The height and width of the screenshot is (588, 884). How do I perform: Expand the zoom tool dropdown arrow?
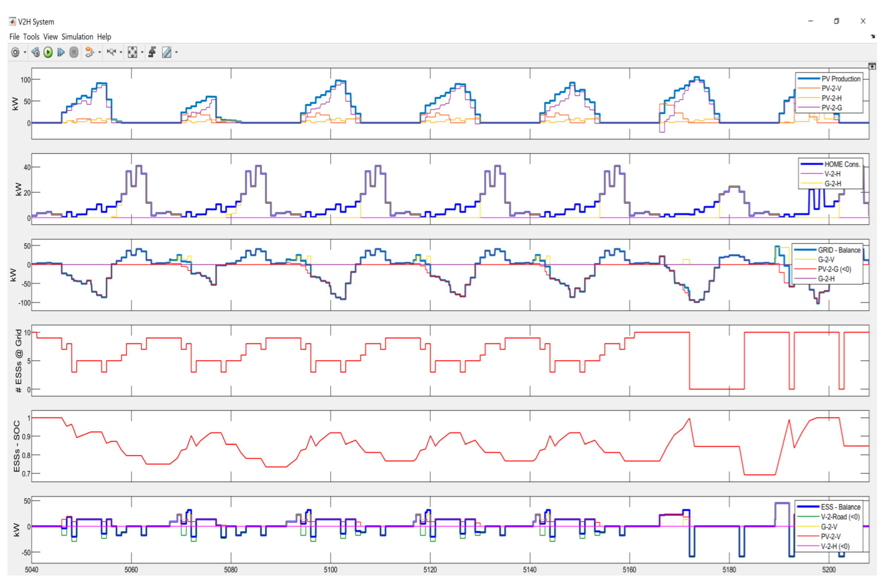pyautogui.click(x=121, y=53)
